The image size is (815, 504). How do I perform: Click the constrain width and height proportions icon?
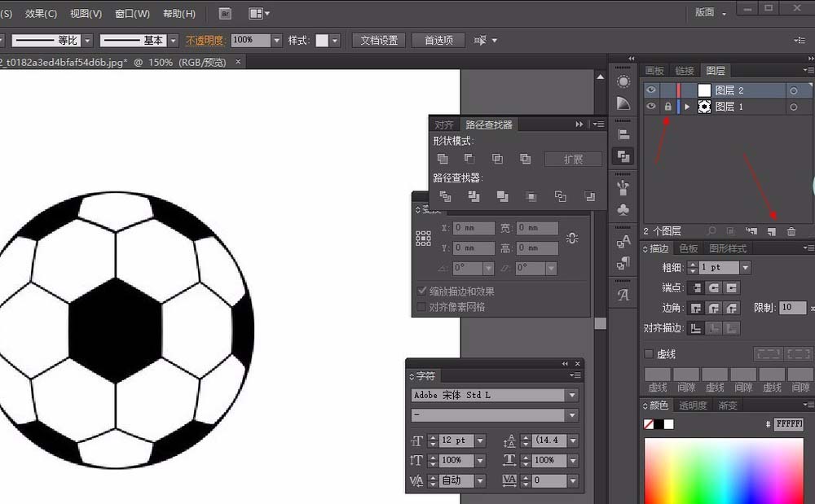pyautogui.click(x=572, y=238)
